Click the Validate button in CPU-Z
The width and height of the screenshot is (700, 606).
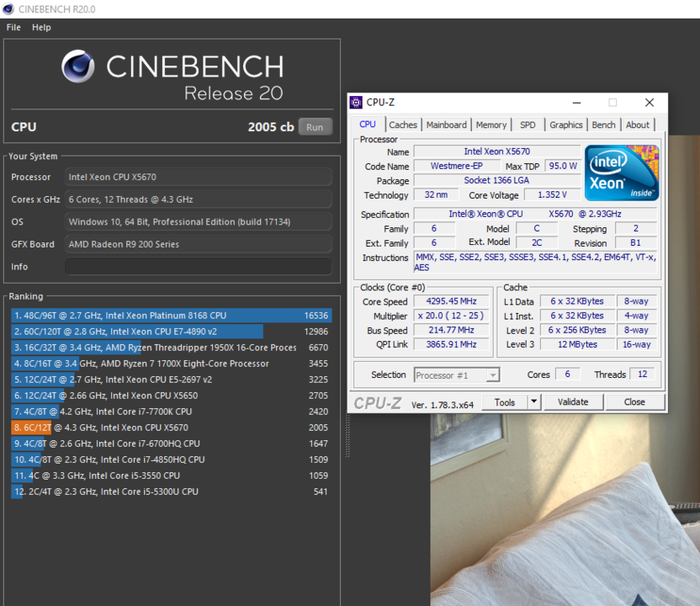(573, 402)
